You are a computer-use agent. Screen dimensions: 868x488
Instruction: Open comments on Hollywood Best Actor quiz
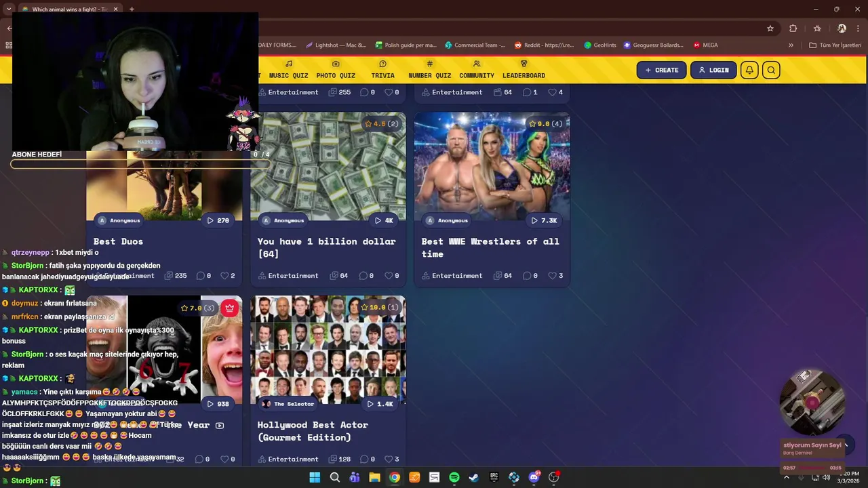(363, 460)
